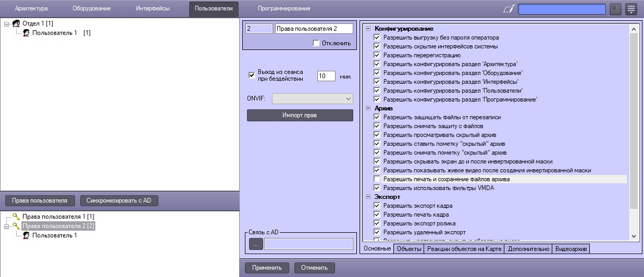
Task: Open the Видеоархив tab
Action: click(x=571, y=249)
